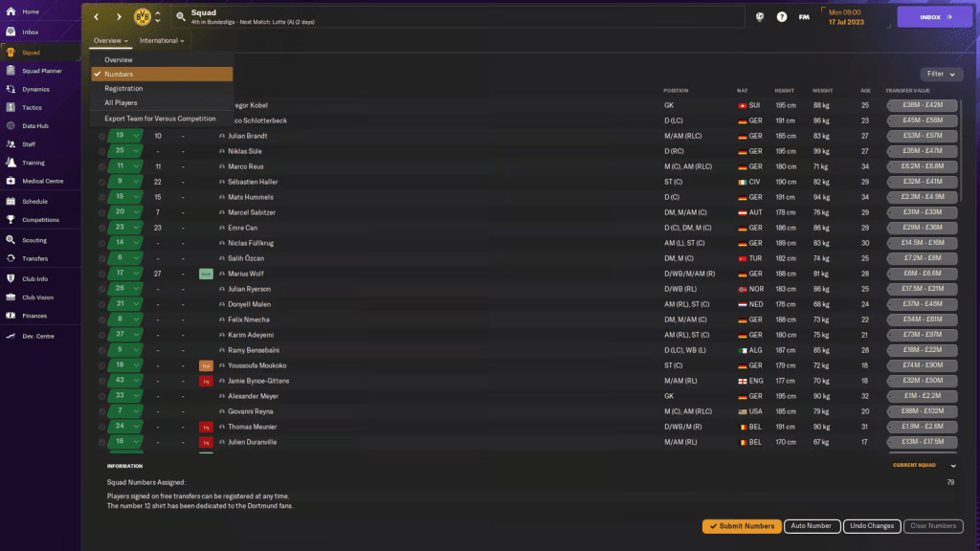
Task: Select row circle next to Alexander Meyer
Action: click(101, 396)
